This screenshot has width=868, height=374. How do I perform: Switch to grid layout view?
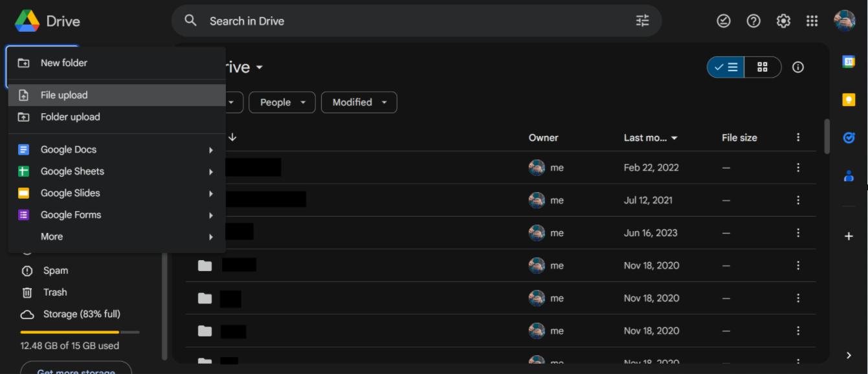click(x=762, y=67)
